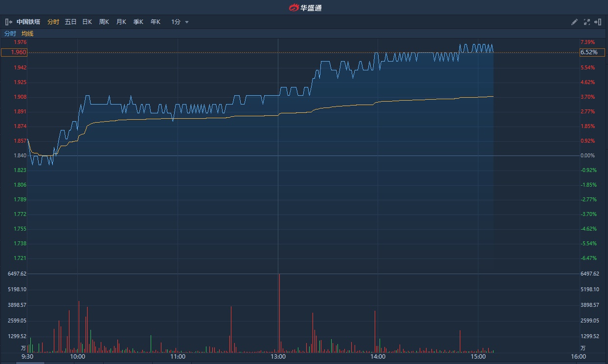Select the 周K weekly candlestick tab
Screen dimensions: 608x364
104,22
